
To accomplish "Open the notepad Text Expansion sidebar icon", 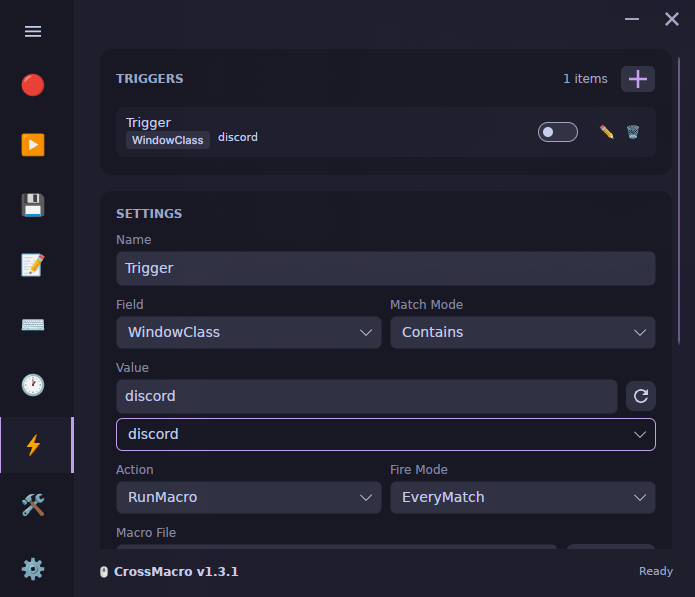I will [33, 265].
